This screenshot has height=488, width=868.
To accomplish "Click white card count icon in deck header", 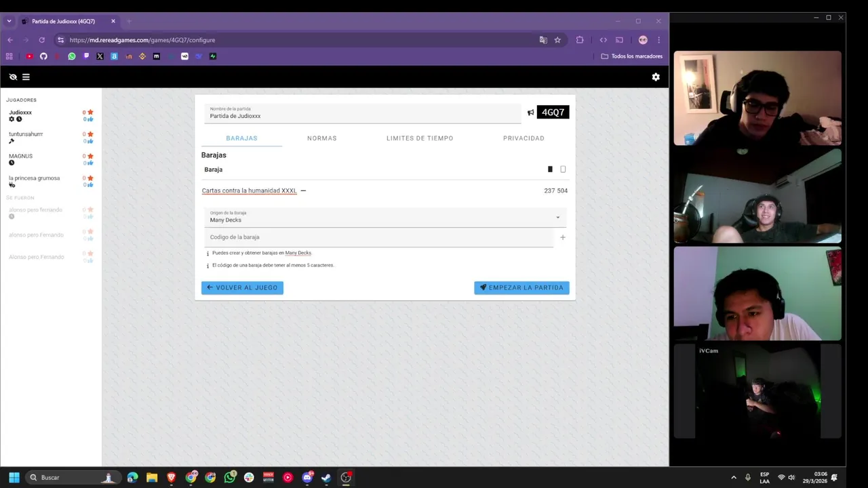I will click(563, 169).
